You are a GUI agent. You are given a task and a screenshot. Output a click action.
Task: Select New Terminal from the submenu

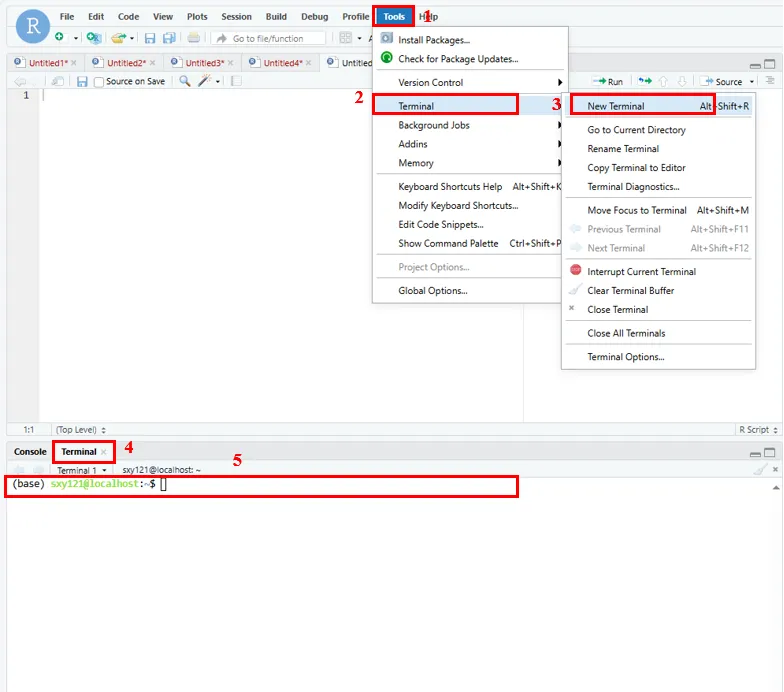(x=616, y=106)
